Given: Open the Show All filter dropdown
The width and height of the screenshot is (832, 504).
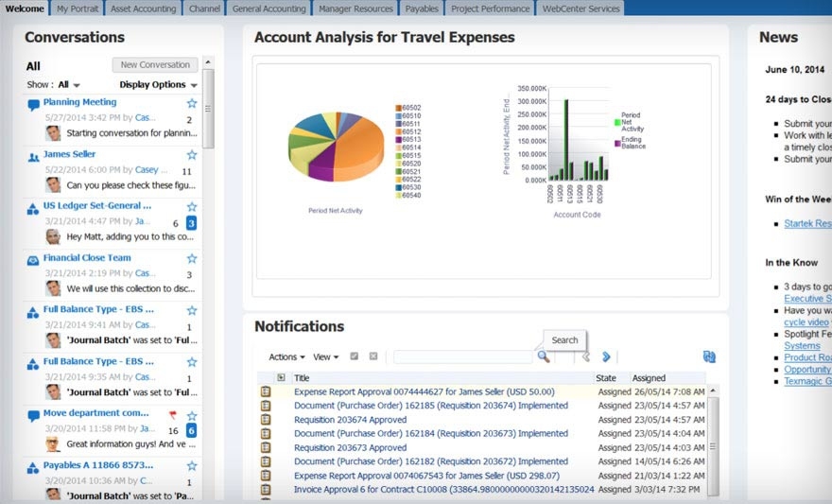Looking at the screenshot, I should [69, 85].
